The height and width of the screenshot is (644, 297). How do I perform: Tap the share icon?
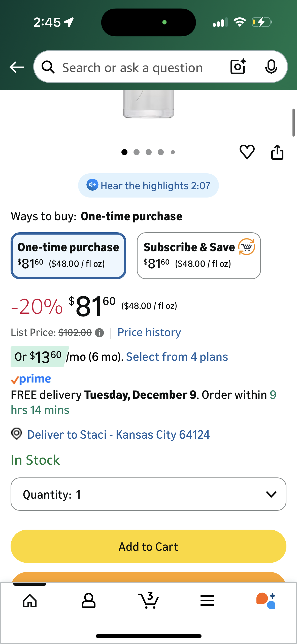tap(277, 152)
